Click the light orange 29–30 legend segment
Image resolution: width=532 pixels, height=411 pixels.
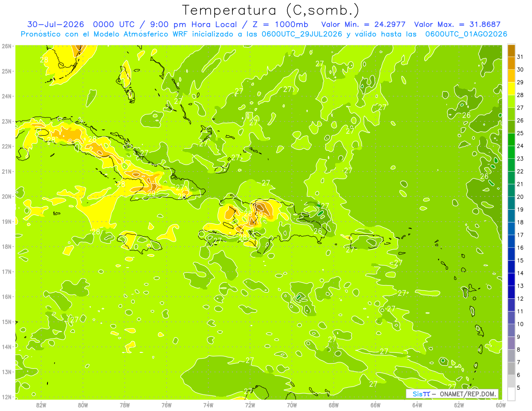511,76
